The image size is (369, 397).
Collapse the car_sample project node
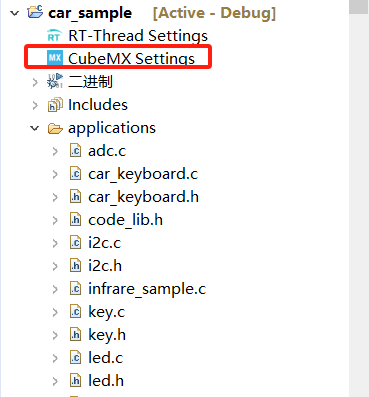(14, 13)
